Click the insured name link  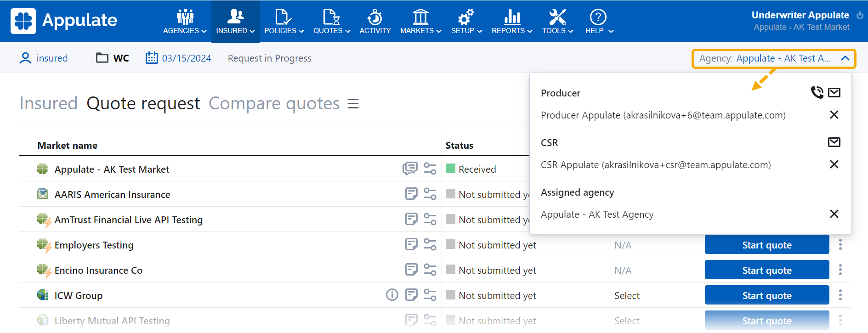[52, 58]
